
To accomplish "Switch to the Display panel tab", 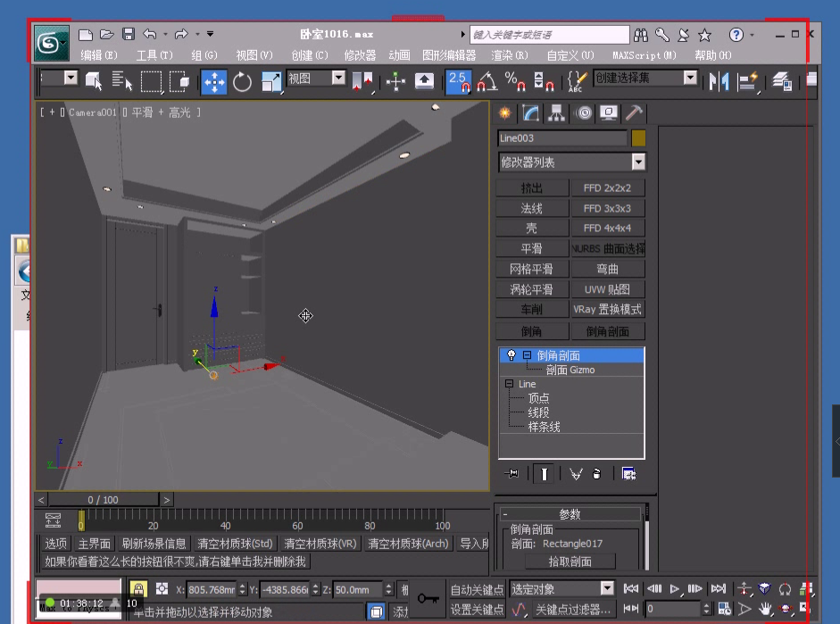I will [609, 113].
